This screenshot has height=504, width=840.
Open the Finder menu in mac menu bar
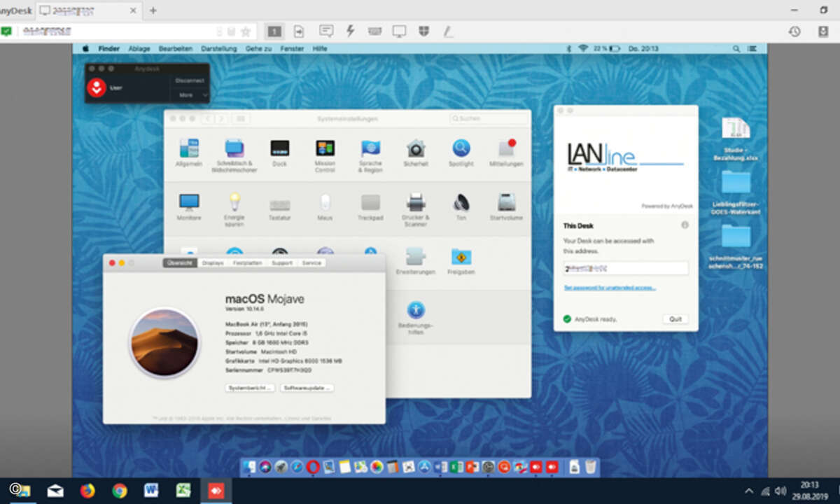pos(109,49)
